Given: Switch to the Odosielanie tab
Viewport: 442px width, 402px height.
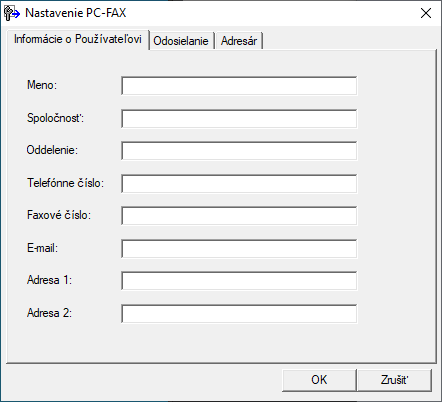Looking at the screenshot, I should tap(181, 41).
